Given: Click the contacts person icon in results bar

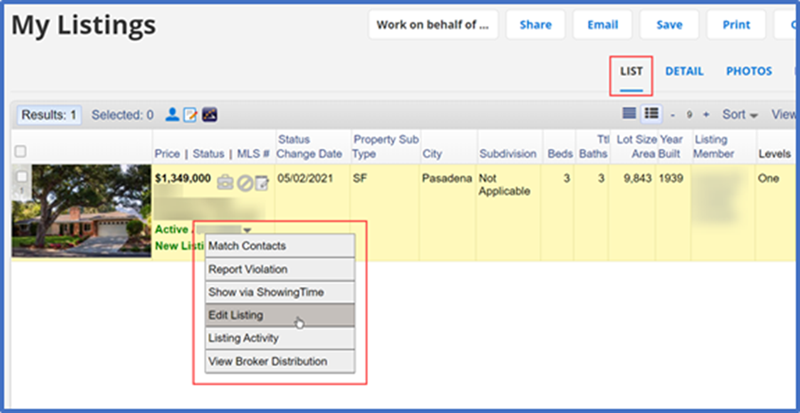Looking at the screenshot, I should point(172,115).
